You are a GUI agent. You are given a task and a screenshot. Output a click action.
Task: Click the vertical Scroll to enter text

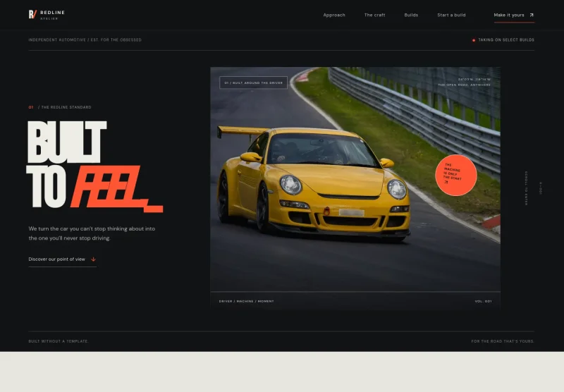click(x=526, y=188)
